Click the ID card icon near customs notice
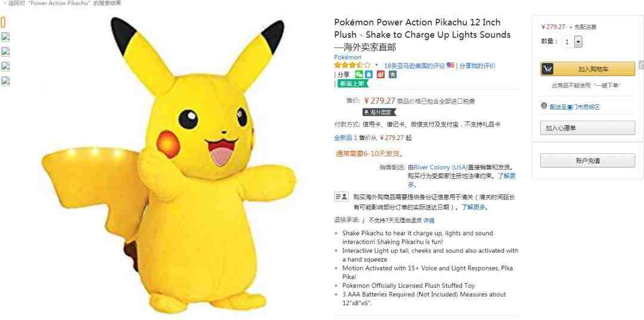 341,197
